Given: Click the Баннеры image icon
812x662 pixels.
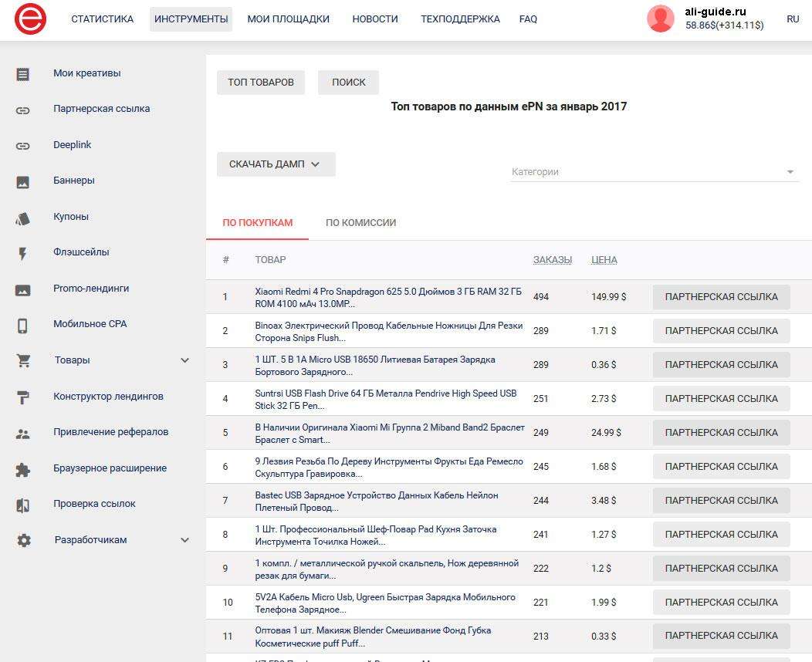Looking at the screenshot, I should pos(23,182).
